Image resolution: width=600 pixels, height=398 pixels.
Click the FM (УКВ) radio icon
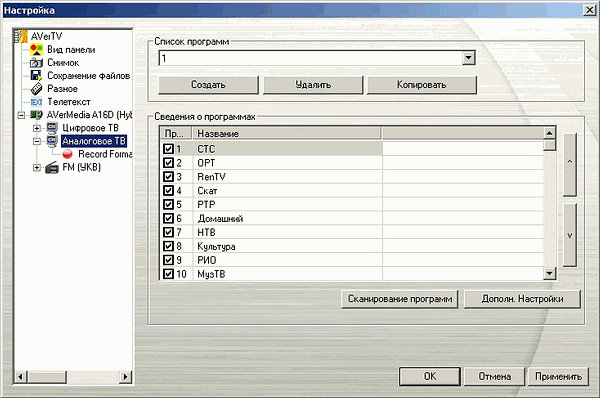point(52,167)
